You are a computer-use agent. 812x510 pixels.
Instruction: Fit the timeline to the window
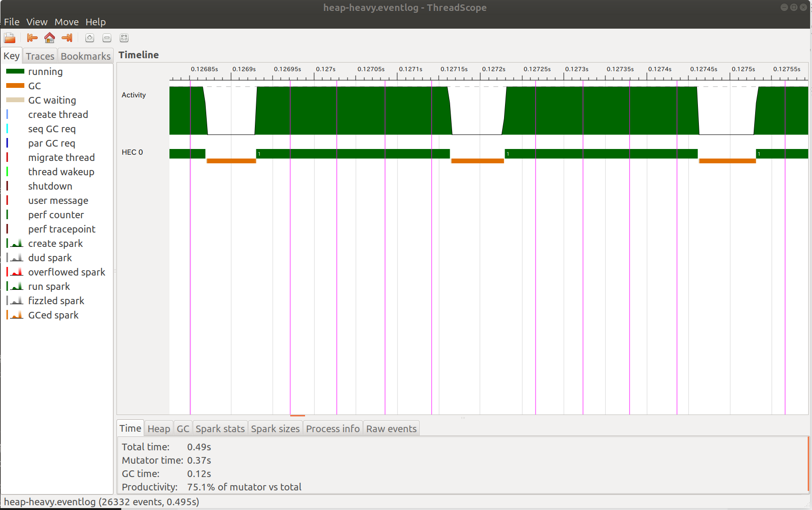click(124, 38)
